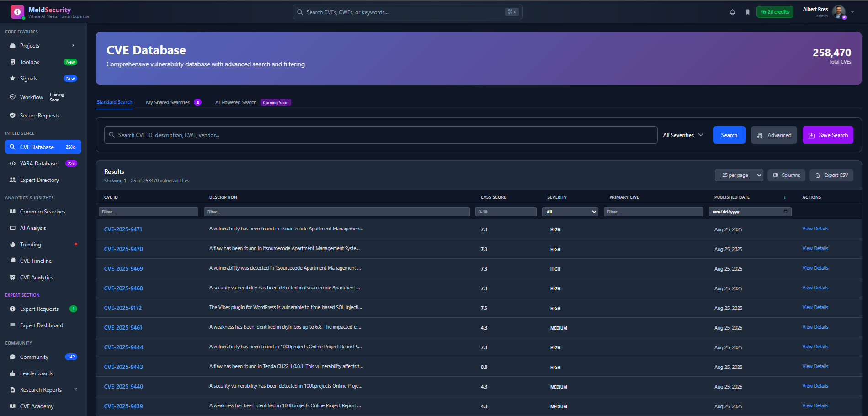Click the Trending flame icon
The height and width of the screenshot is (416, 868).
tap(12, 245)
